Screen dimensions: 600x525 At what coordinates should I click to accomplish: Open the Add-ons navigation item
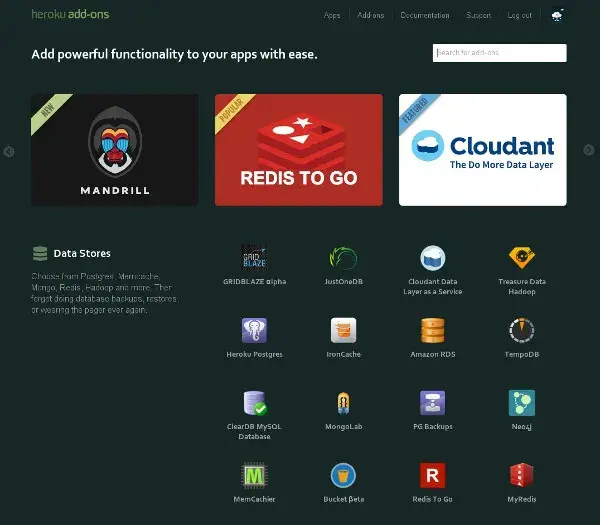point(370,15)
